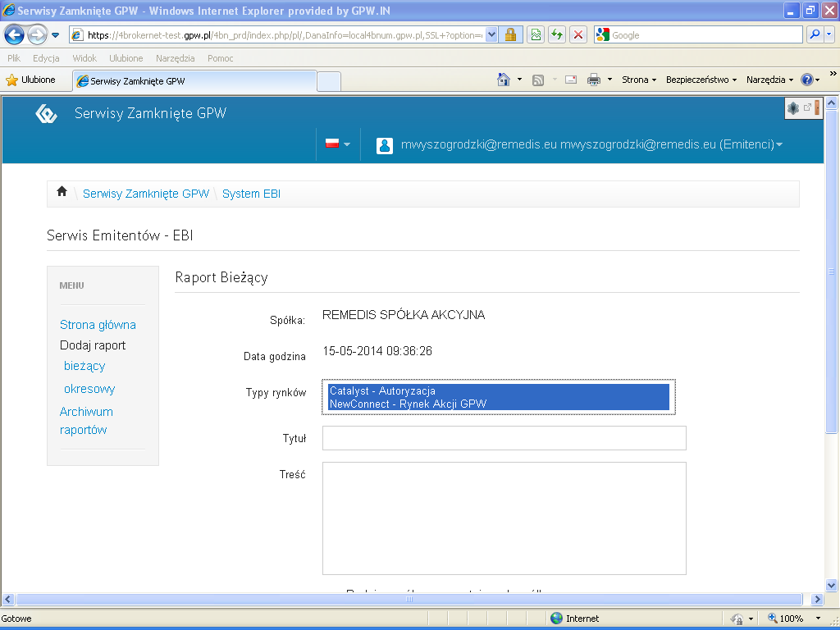
Task: Select NewConnect - Rynek Akcji GPW option
Action: point(498,404)
